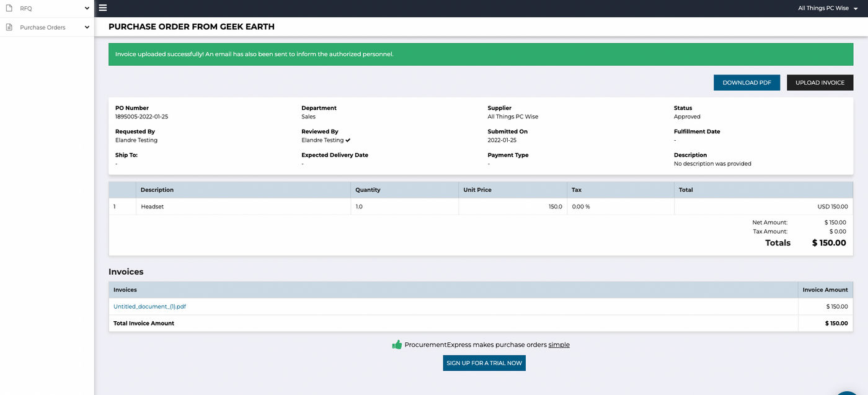Screen dimensions: 868x395
Task: Click the checkmark beside Reviewed By name
Action: click(348, 140)
